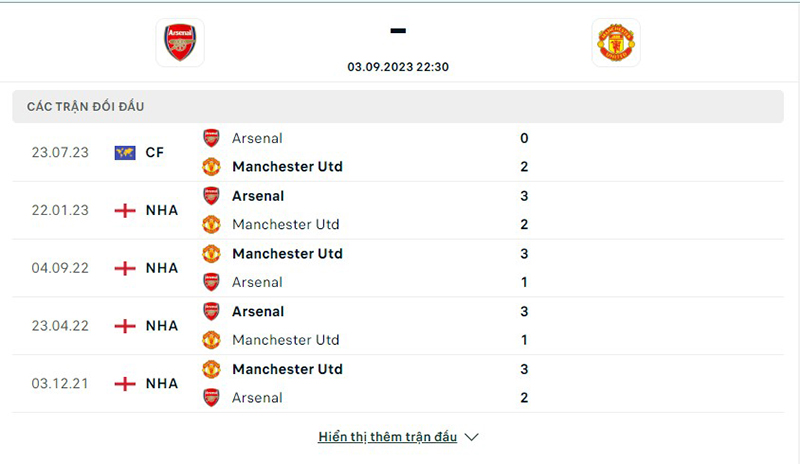
Task: Click the England flag beside the 23.04.22 match
Action: tap(125, 326)
